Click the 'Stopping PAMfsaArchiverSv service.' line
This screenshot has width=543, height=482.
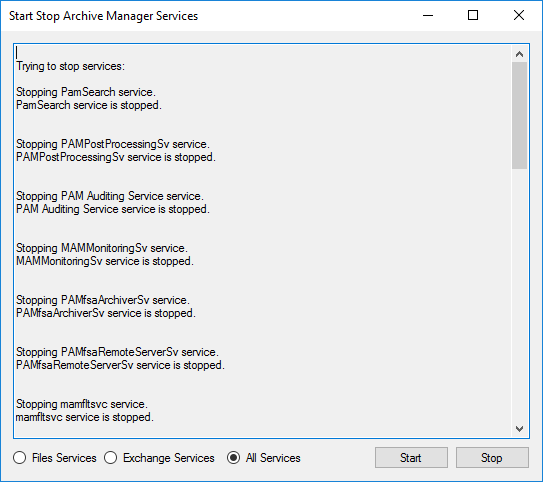[103, 300]
